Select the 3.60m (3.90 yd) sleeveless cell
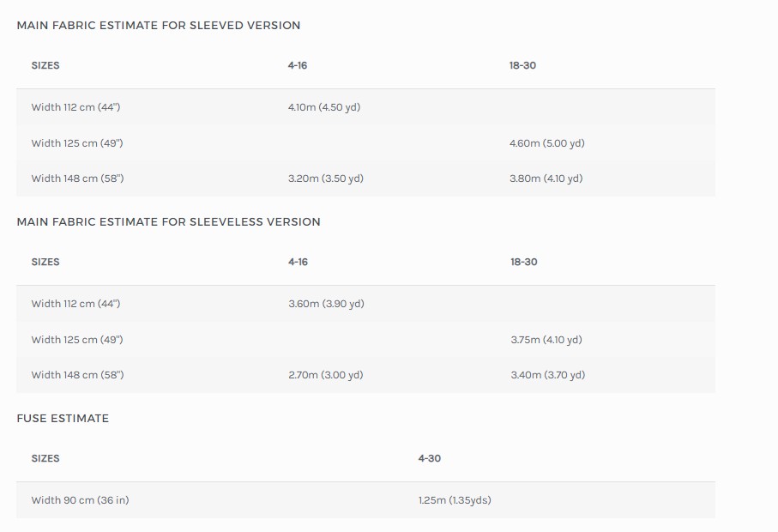The image size is (778, 532). (x=326, y=304)
